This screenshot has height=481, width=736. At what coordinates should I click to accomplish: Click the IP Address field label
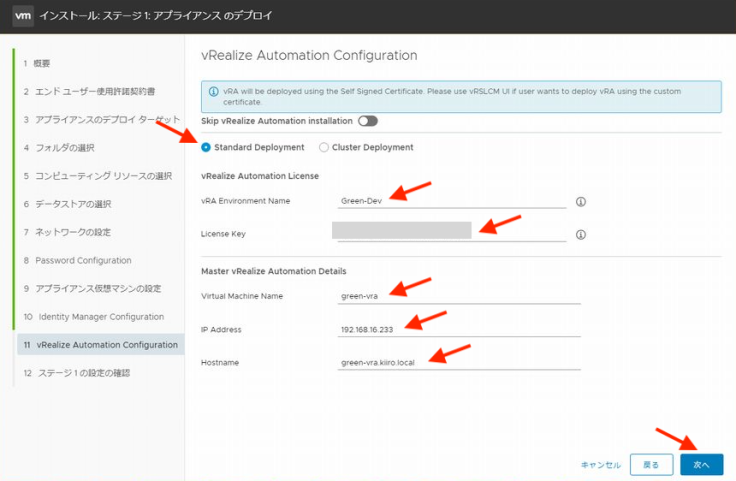click(x=221, y=329)
